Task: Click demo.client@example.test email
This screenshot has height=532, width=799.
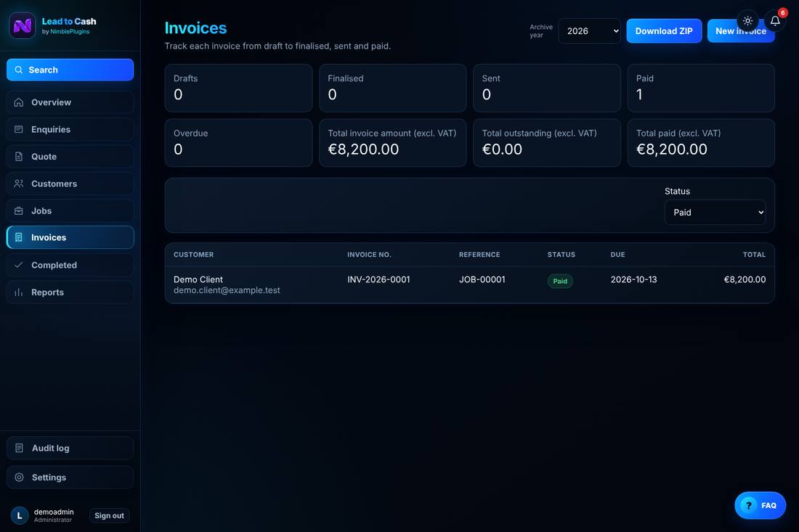Action: point(227,290)
